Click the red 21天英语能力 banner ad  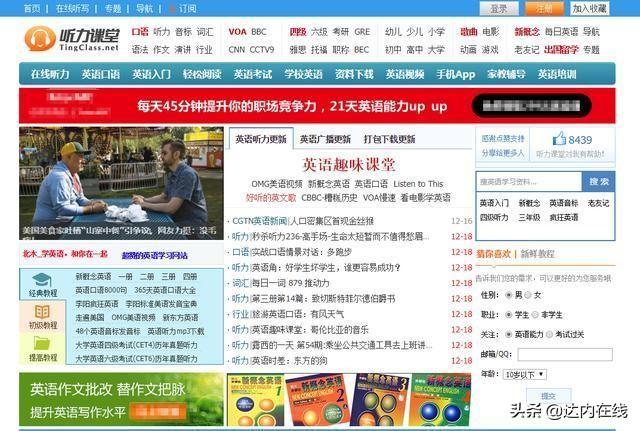317,106
